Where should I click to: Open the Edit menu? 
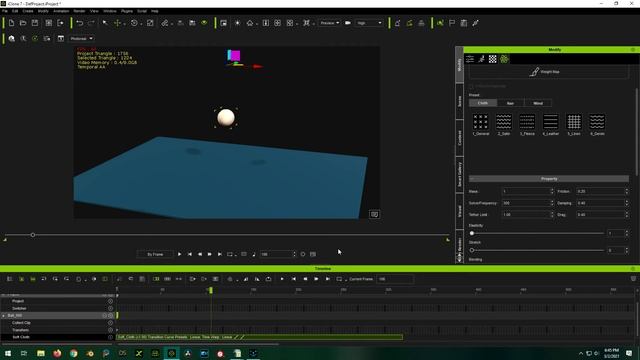(x=15, y=11)
